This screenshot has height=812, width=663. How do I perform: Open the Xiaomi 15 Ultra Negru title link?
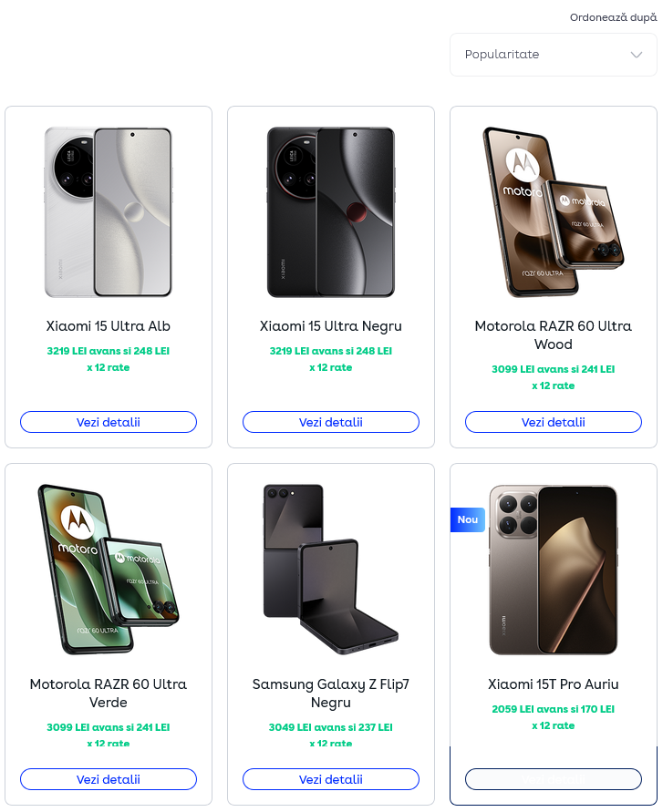pos(331,326)
